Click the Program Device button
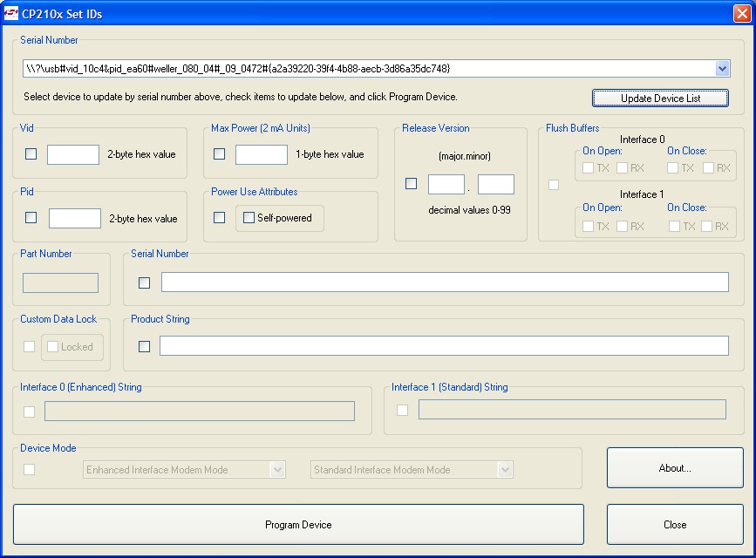 [x=298, y=525]
